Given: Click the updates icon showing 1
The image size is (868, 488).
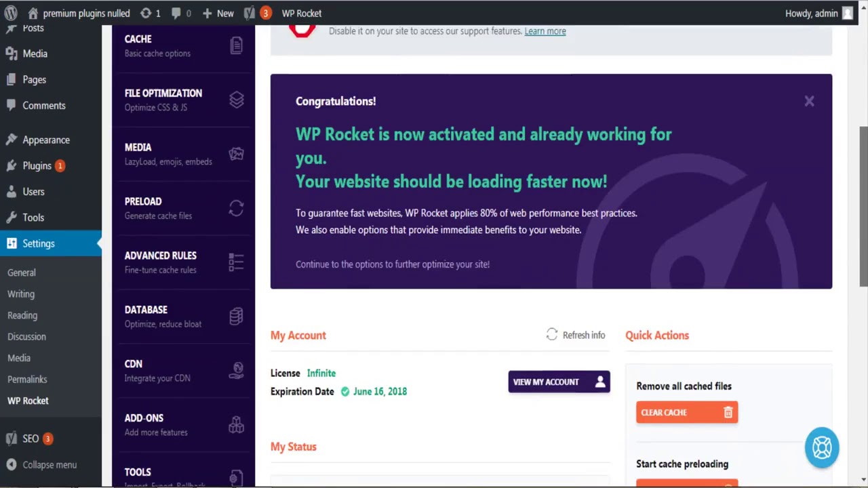Looking at the screenshot, I should tap(146, 13).
